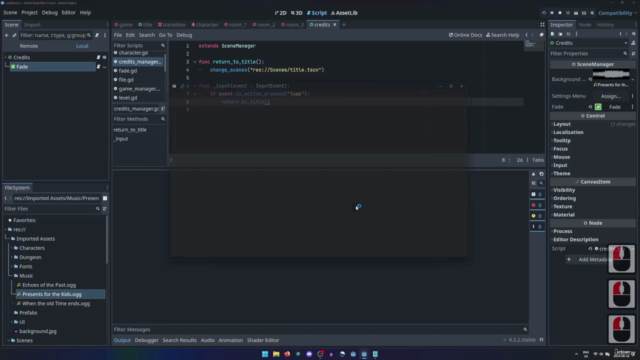Viewport: 640px width, 360px height.
Task: Open script attached to Fade node
Action: (x=98, y=67)
